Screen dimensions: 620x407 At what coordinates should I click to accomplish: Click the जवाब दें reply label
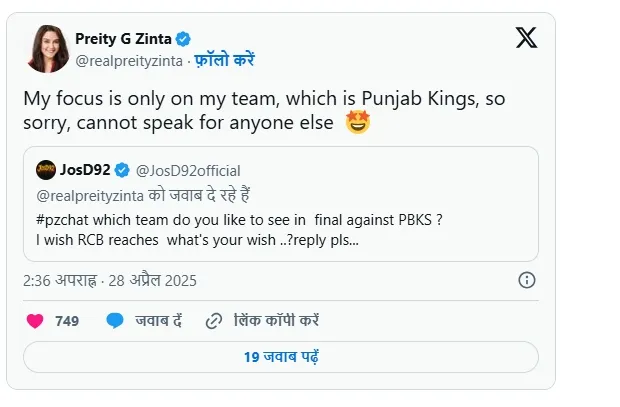click(x=158, y=321)
